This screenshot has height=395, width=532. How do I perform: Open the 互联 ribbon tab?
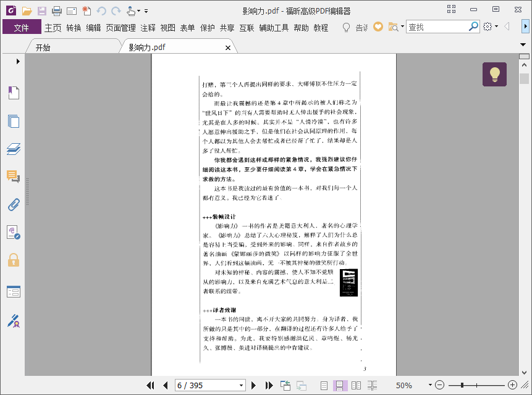click(247, 27)
